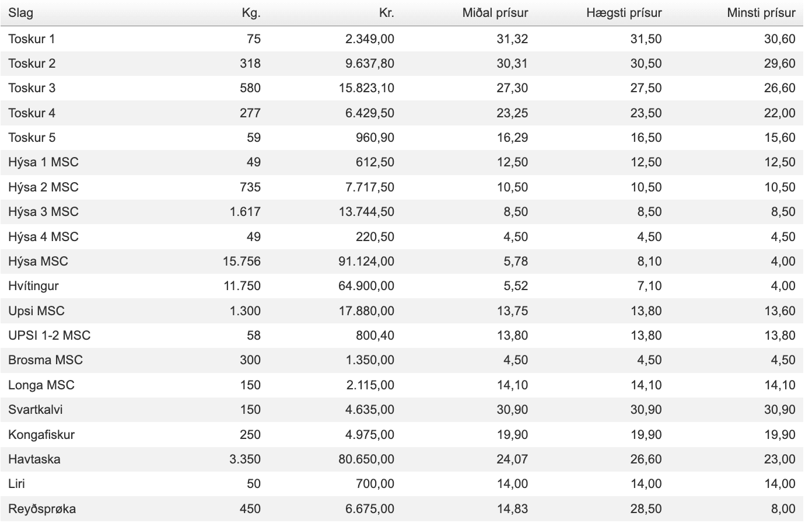Click the Kr. column header
The height and width of the screenshot is (530, 812).
[386, 13]
